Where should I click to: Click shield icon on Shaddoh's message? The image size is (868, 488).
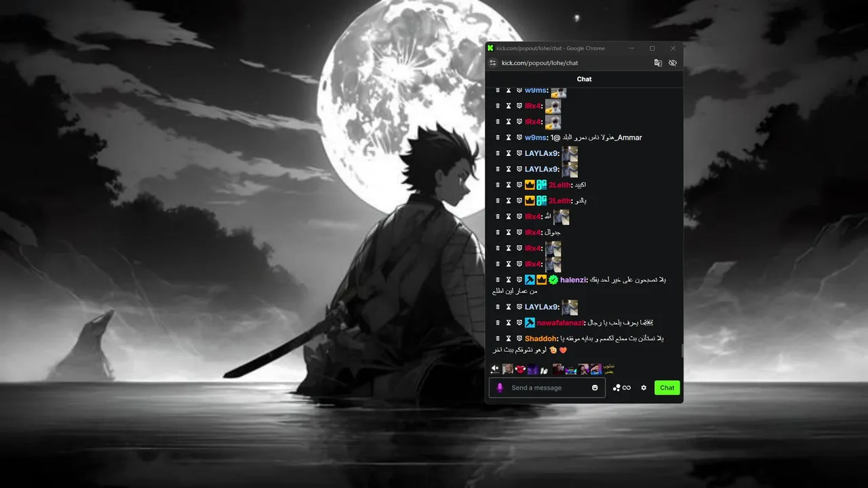pyautogui.click(x=519, y=338)
